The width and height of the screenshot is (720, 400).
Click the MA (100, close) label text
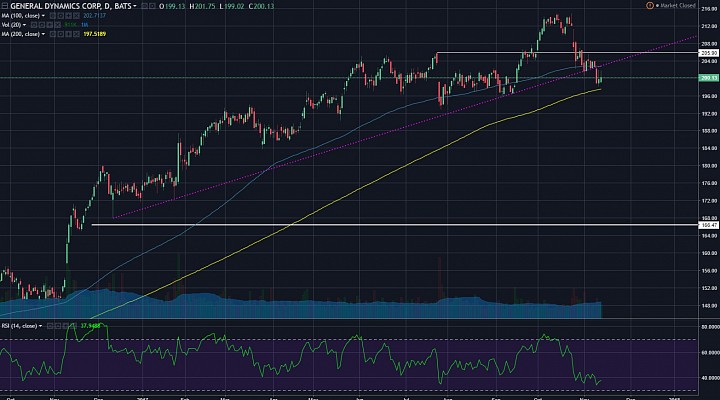click(21, 16)
